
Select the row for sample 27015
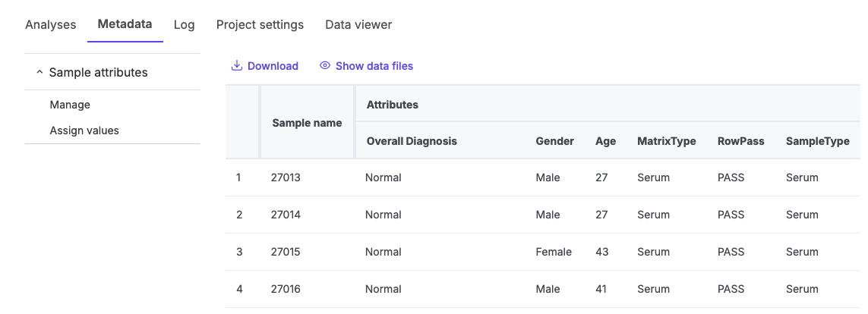286,252
